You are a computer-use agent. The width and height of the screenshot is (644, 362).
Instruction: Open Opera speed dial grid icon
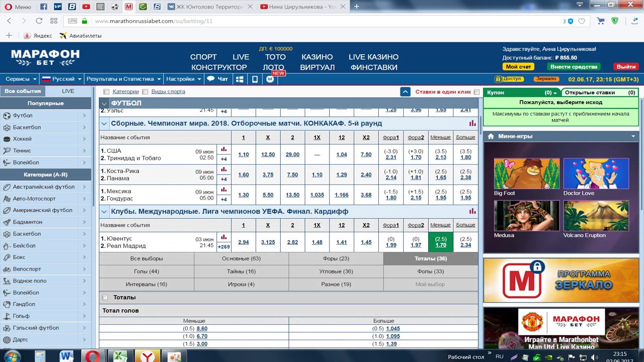point(54,21)
